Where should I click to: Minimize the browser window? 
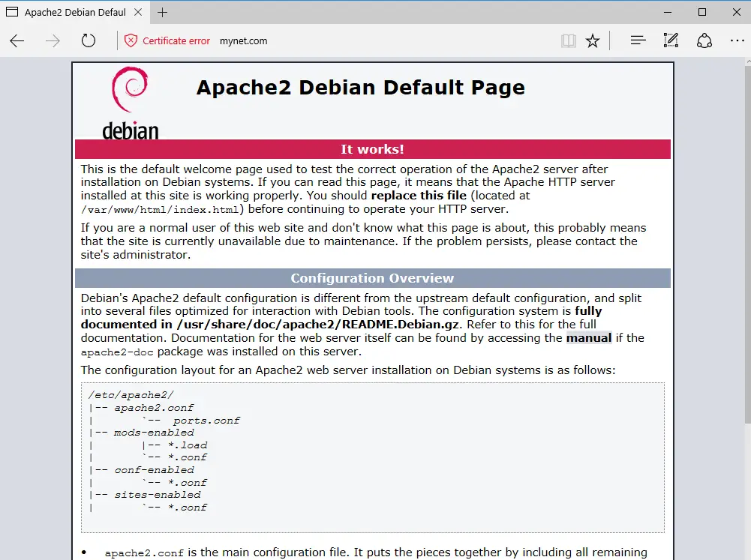tap(668, 13)
